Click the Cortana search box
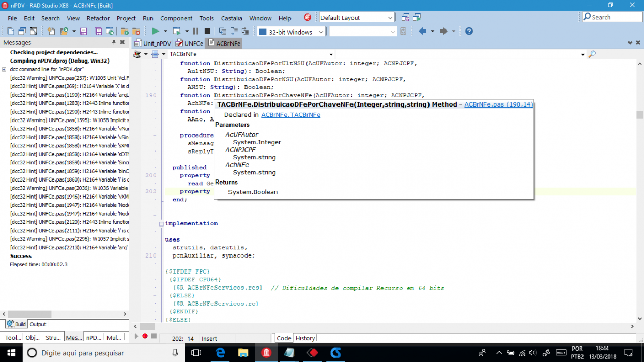Viewport: 644px width, 362px height. coord(103,353)
